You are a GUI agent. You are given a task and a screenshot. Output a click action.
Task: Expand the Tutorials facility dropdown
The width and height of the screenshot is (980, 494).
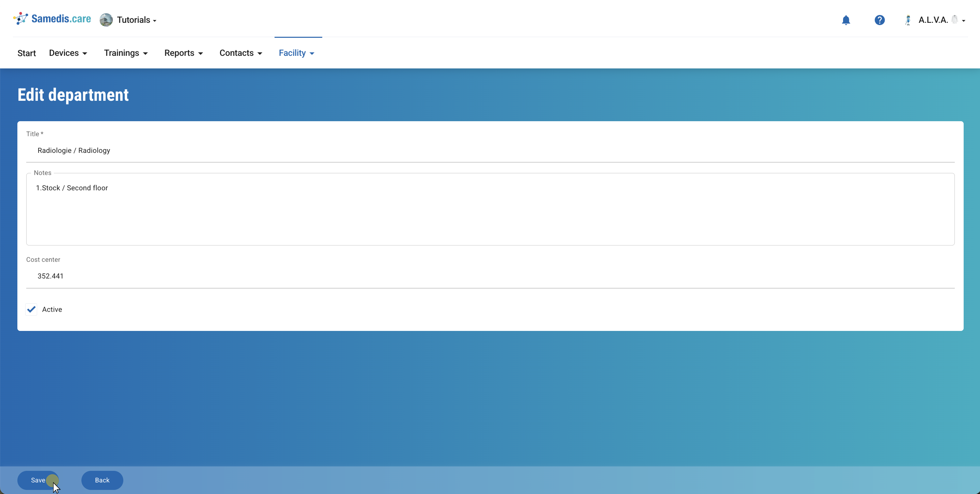point(136,20)
